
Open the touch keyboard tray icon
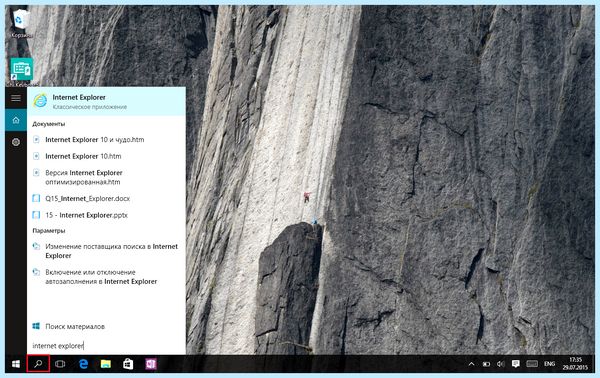click(x=532, y=364)
